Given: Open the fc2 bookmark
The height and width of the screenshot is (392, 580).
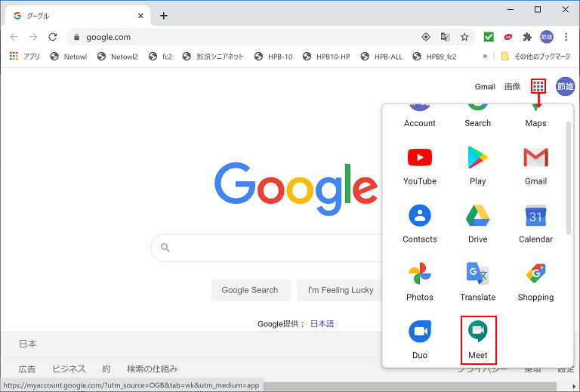Looking at the screenshot, I should click(160, 56).
